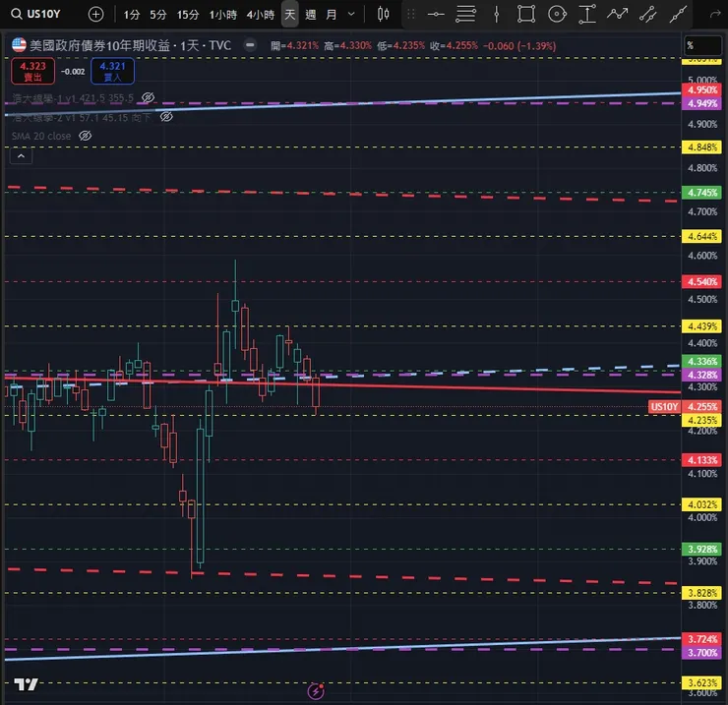Toggle visibility of SMA 20 close
The image size is (728, 705).
pyautogui.click(x=85, y=136)
